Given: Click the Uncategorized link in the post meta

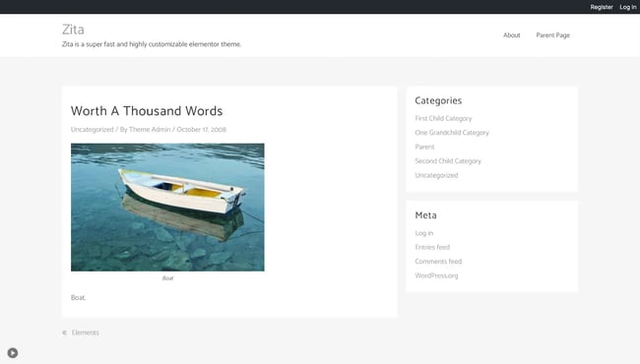Looking at the screenshot, I should pyautogui.click(x=93, y=129).
